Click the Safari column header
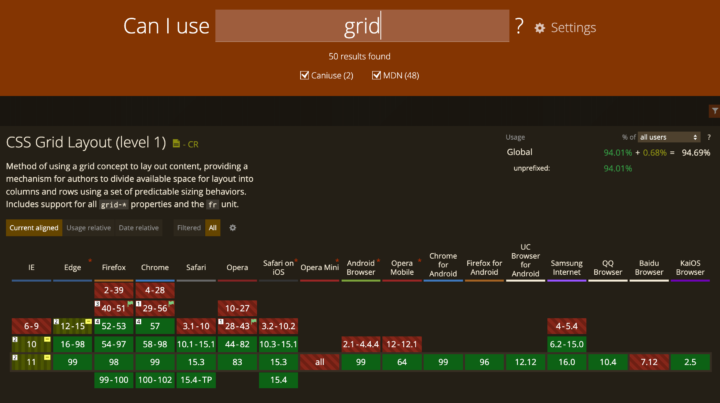The width and height of the screenshot is (720, 403). (x=196, y=267)
